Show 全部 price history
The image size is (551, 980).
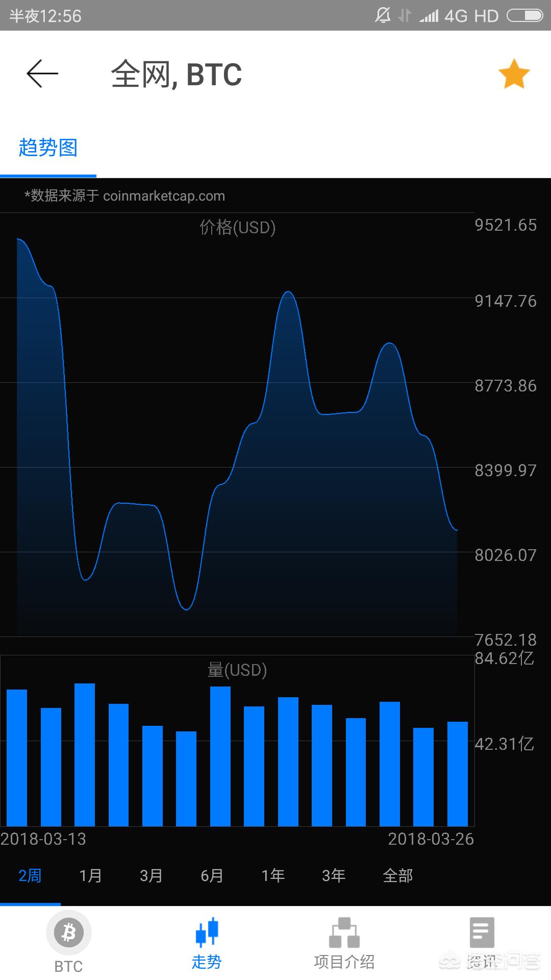click(397, 876)
